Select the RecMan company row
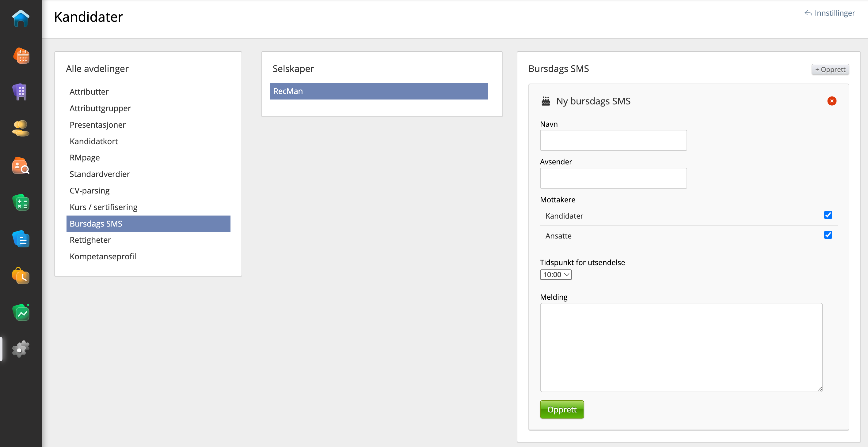Image resolution: width=868 pixels, height=447 pixels. (x=379, y=91)
